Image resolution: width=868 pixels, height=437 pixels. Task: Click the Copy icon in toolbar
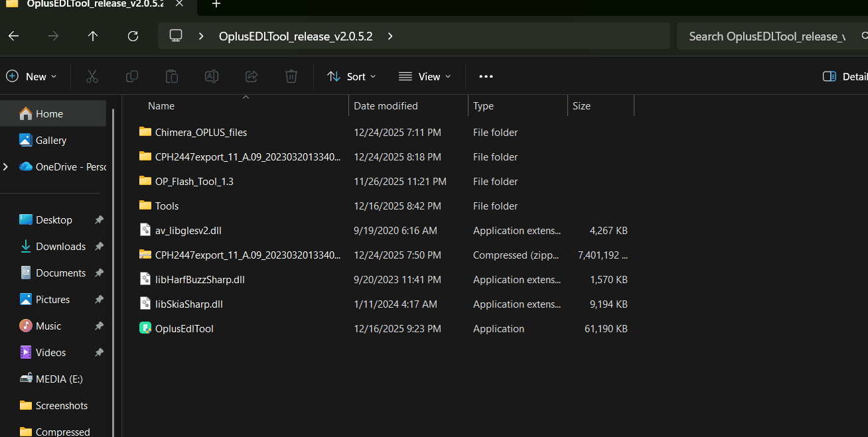point(132,76)
